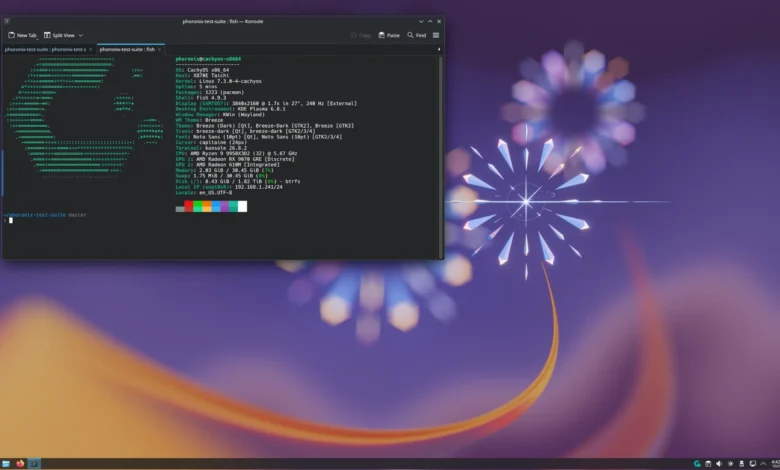Open the brightness tray icon
The image size is (780, 470).
click(730, 464)
